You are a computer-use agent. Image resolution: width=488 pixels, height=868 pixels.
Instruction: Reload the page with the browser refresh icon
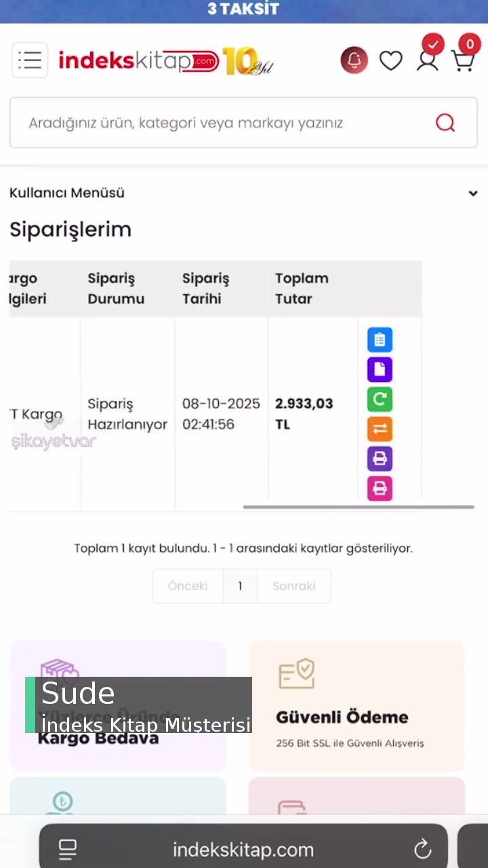[422, 848]
